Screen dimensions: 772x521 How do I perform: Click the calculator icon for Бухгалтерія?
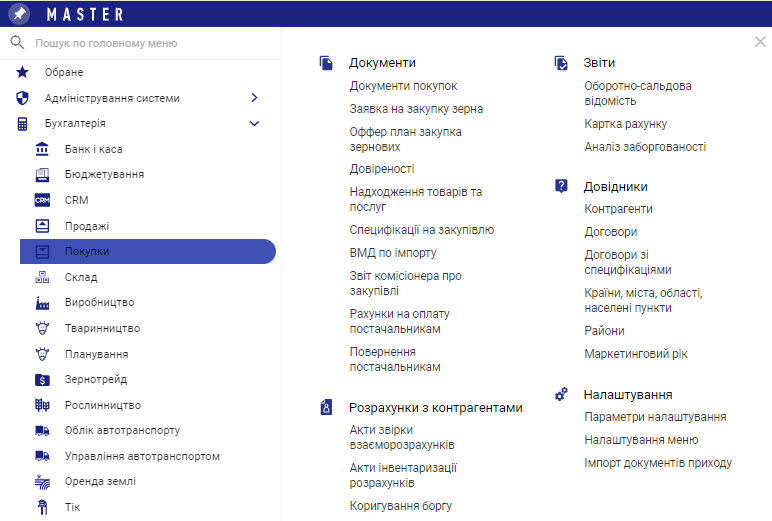pyautogui.click(x=22, y=124)
